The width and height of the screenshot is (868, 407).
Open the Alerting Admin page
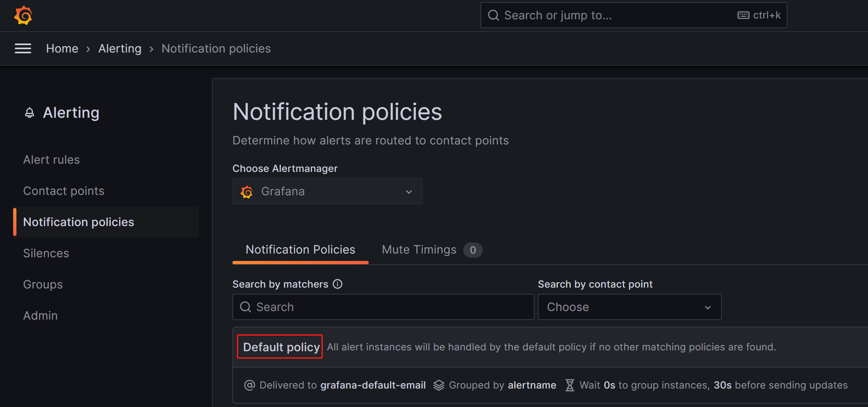click(x=40, y=316)
